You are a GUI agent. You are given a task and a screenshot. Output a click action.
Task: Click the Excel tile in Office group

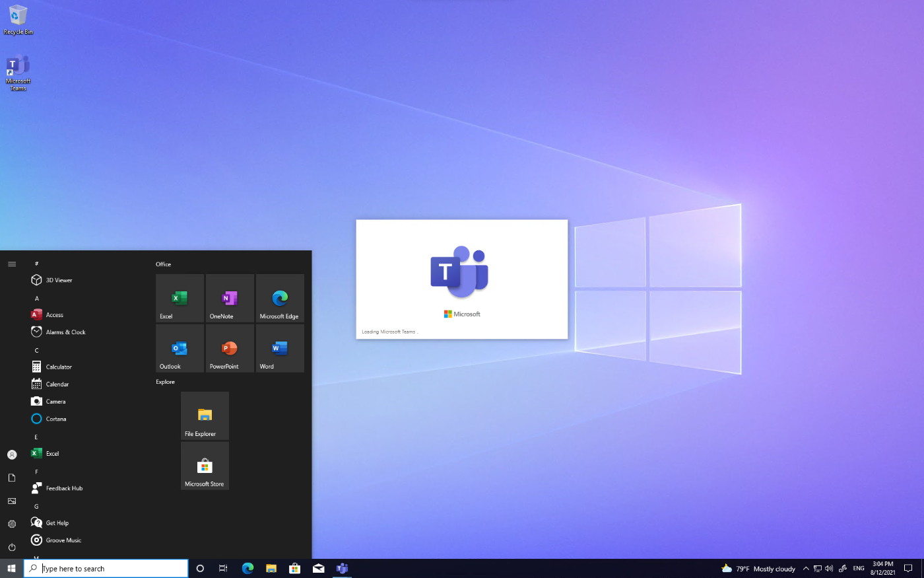[180, 299]
